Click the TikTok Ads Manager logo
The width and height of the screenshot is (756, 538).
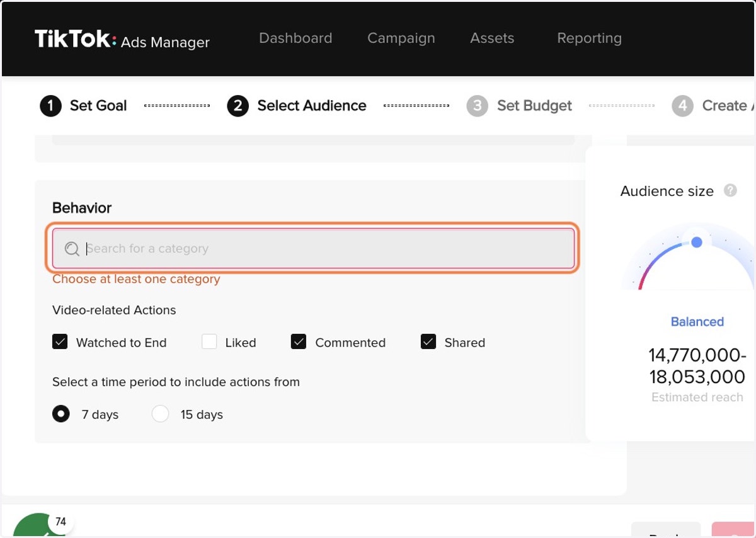click(x=122, y=39)
